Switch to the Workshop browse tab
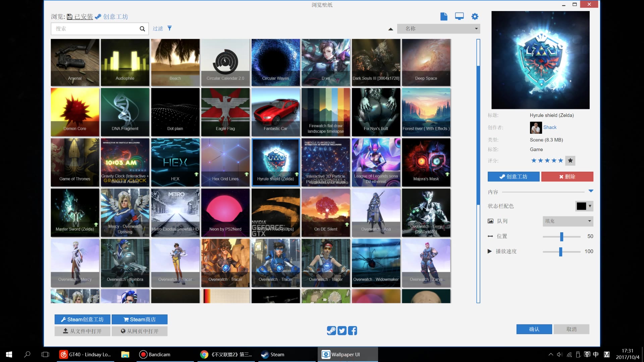Viewport: 644px width, 362px height. pyautogui.click(x=111, y=17)
